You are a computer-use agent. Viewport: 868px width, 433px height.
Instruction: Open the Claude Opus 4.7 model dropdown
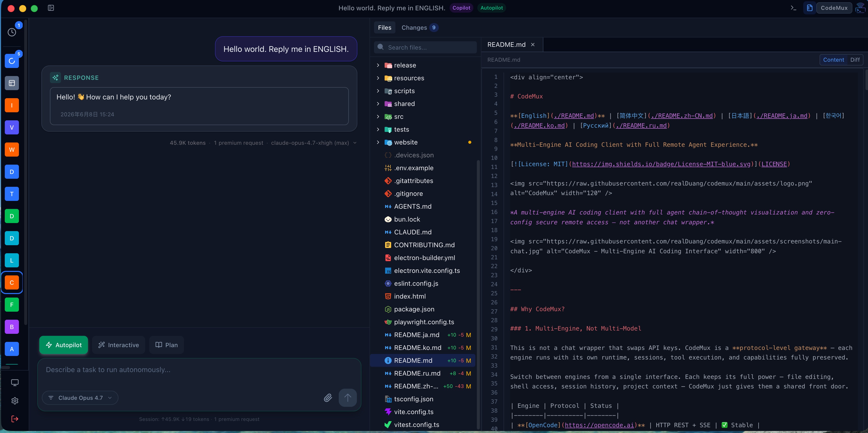tap(80, 398)
